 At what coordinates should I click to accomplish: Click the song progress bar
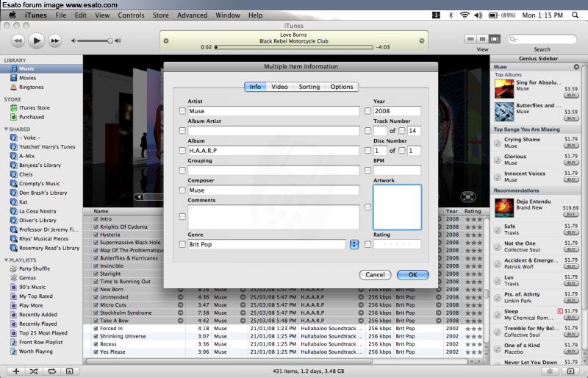[294, 47]
